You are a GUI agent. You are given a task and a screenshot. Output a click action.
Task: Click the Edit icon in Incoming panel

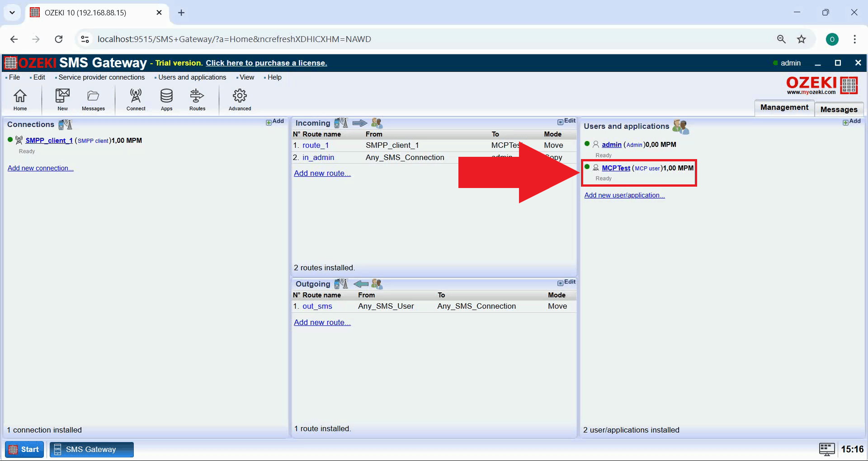566,121
